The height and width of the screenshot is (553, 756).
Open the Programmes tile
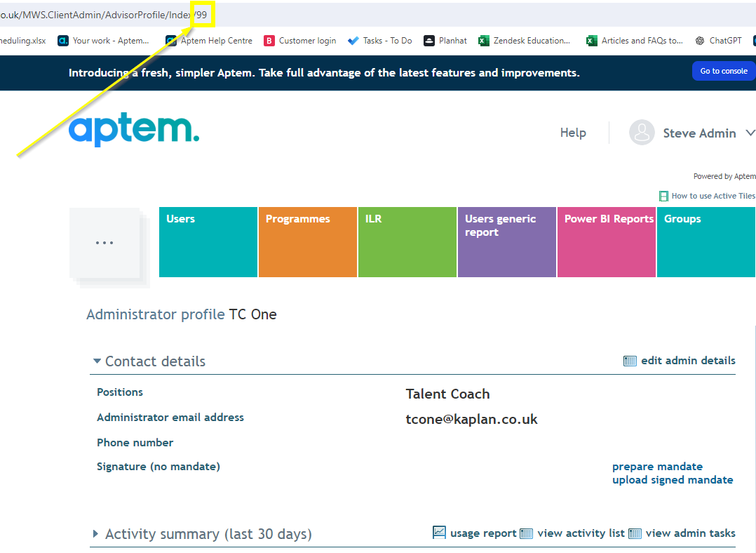point(308,242)
